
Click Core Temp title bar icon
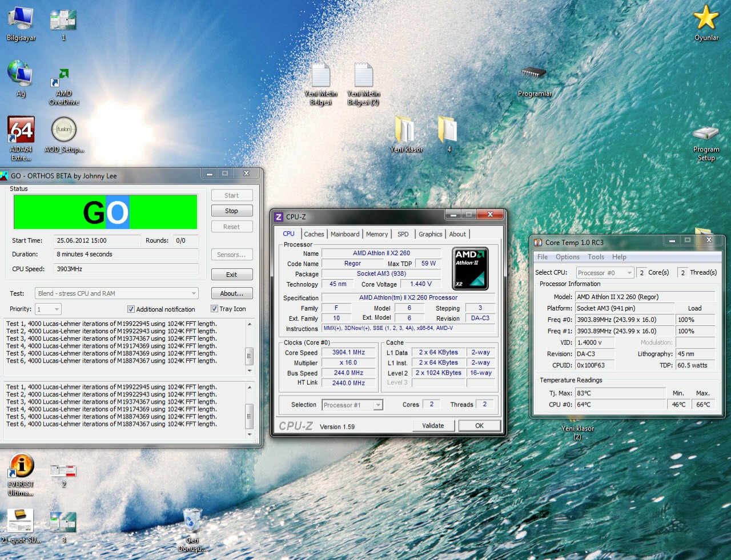click(x=538, y=242)
